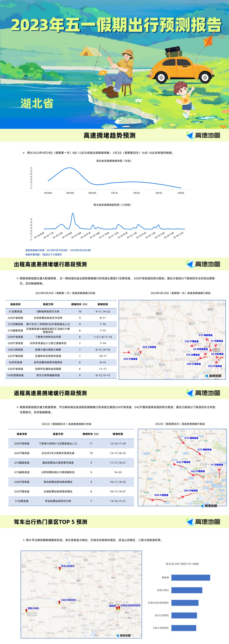Click the 珠玑收费站到仙桃收费站 table cell

tap(58, 482)
